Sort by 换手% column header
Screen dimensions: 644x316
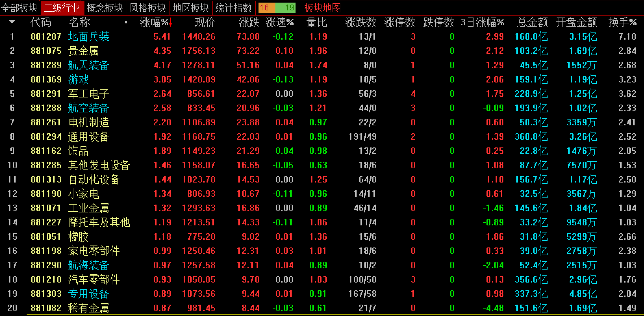pyautogui.click(x=623, y=22)
